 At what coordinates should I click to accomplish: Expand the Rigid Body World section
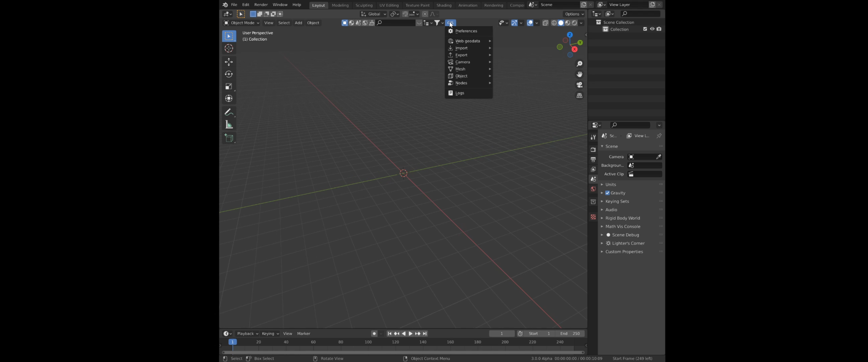(622, 218)
